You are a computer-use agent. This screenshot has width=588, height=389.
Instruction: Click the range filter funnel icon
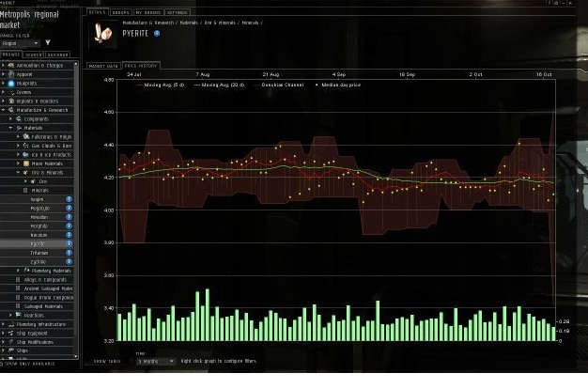pos(48,43)
